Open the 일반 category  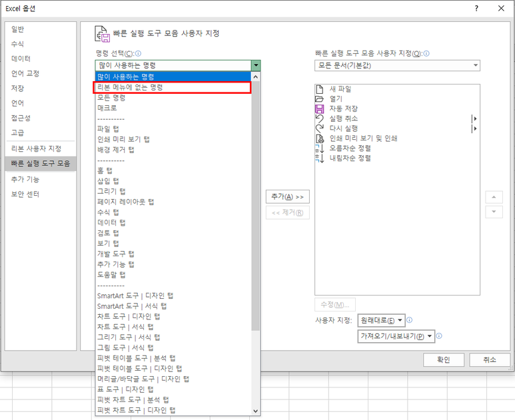pos(41,29)
